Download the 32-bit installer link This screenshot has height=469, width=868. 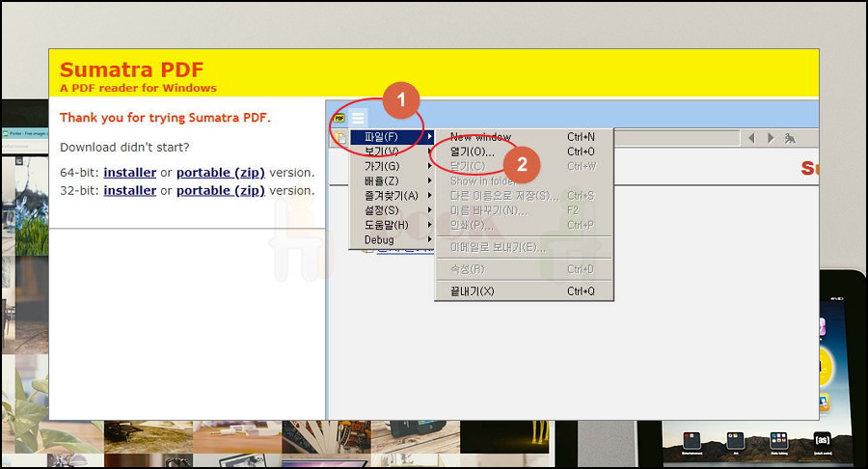130,190
